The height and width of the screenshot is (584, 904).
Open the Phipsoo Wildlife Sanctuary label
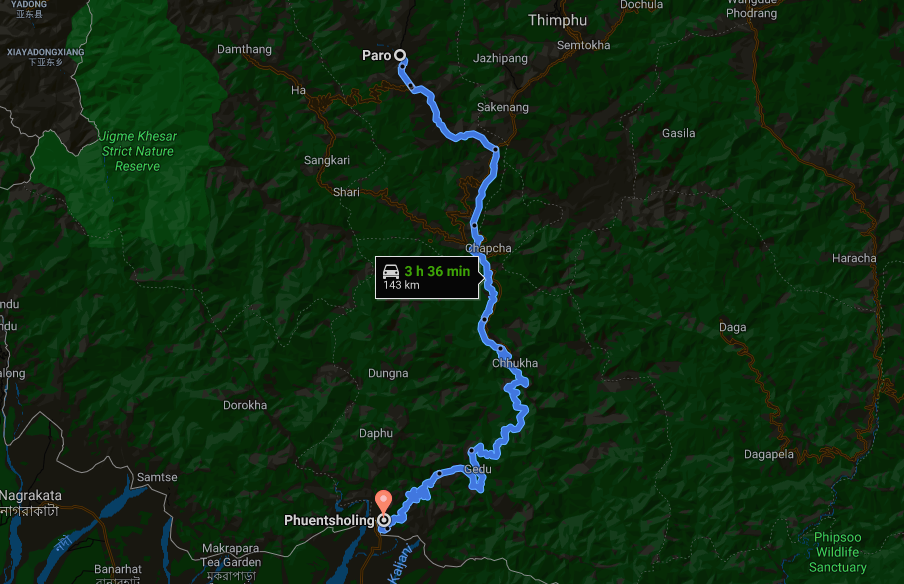[838, 552]
